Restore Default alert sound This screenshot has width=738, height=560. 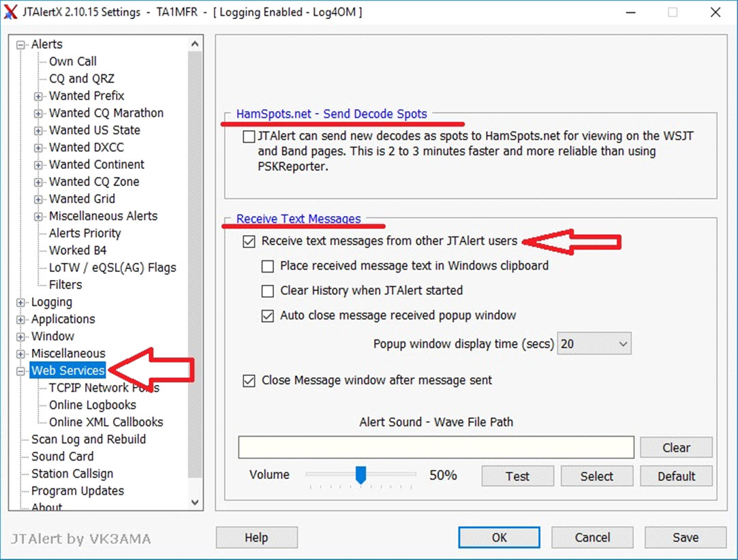(x=676, y=476)
